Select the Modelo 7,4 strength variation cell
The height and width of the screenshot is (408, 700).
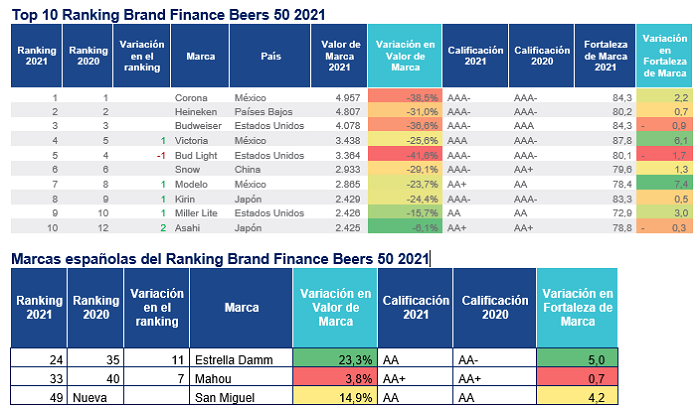(664, 184)
